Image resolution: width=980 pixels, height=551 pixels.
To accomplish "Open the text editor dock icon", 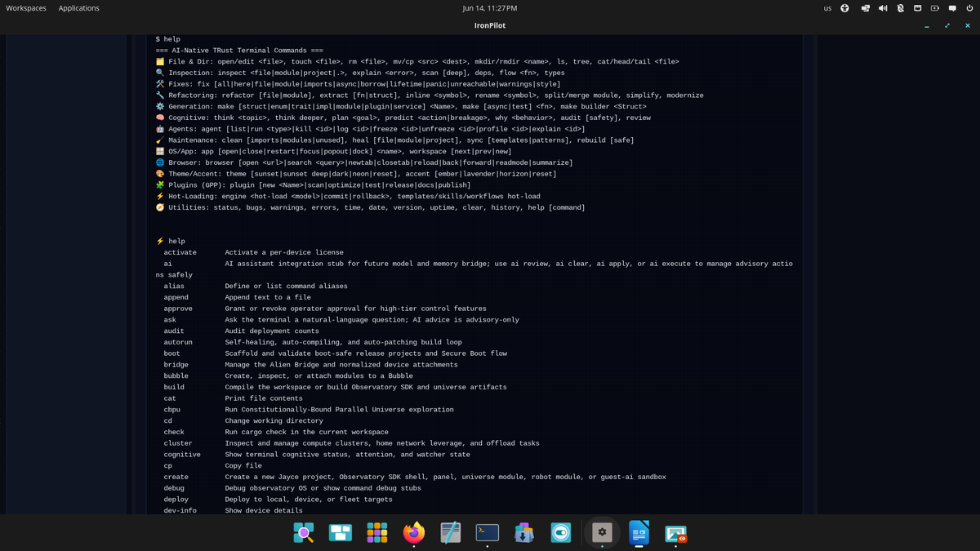I will [x=451, y=533].
